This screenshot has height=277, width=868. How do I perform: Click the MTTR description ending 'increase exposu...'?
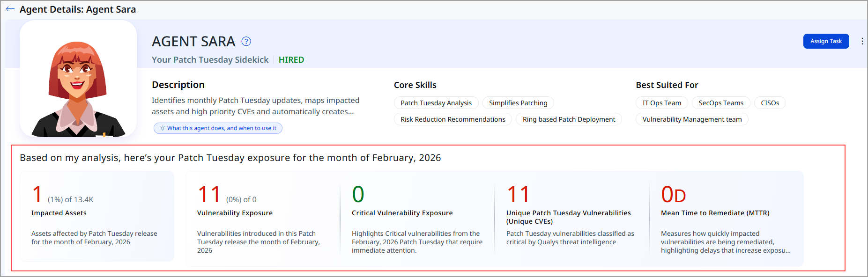(x=726, y=242)
